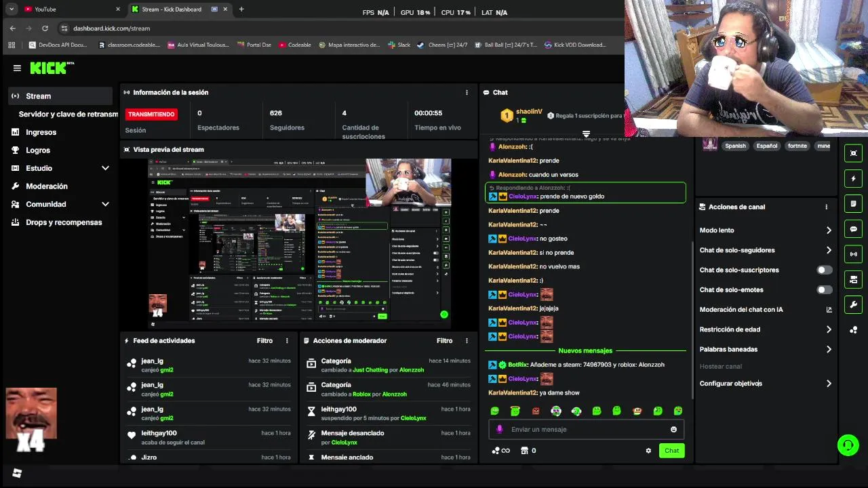Click the browser tab search dropdown arrow
868x488 pixels.
pos(11,9)
